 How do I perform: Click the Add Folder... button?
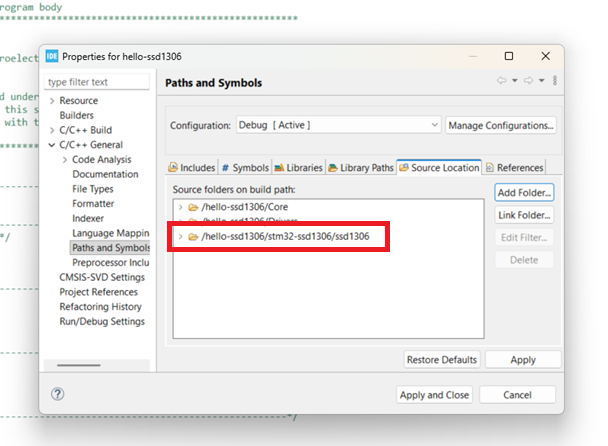[524, 192]
